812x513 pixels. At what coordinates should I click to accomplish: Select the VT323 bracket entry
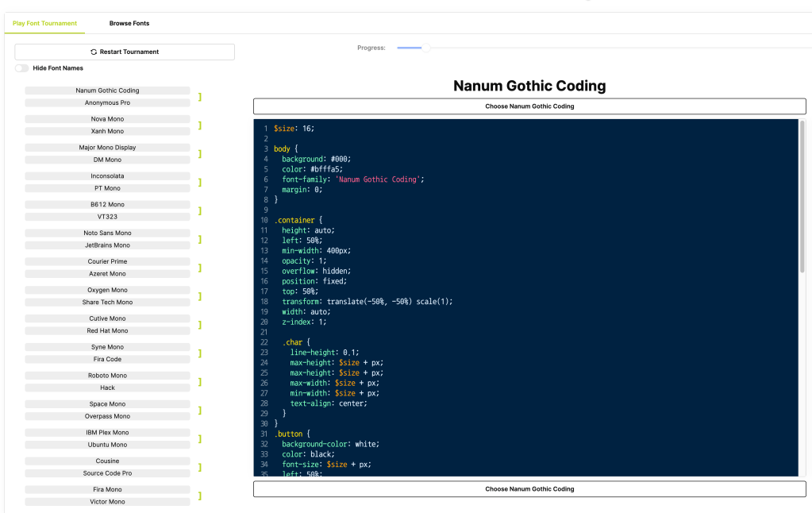[107, 217]
